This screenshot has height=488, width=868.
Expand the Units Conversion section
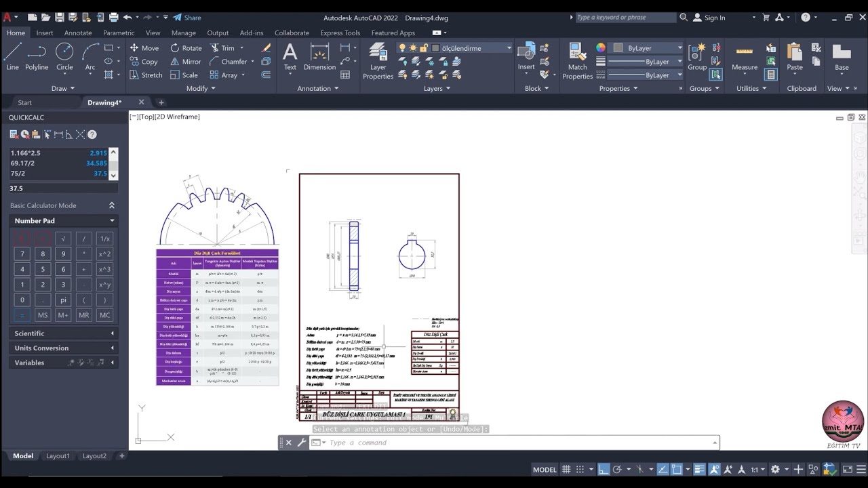64,348
